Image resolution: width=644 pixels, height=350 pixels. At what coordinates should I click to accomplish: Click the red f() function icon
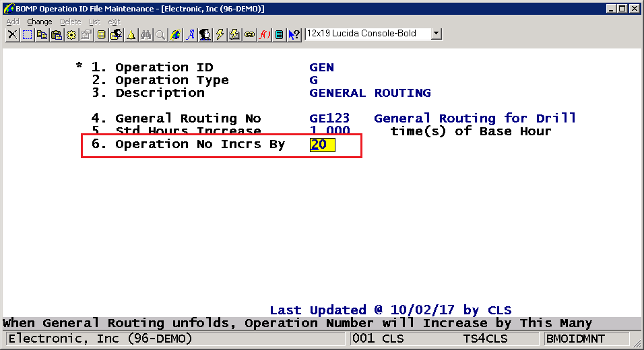[x=264, y=35]
